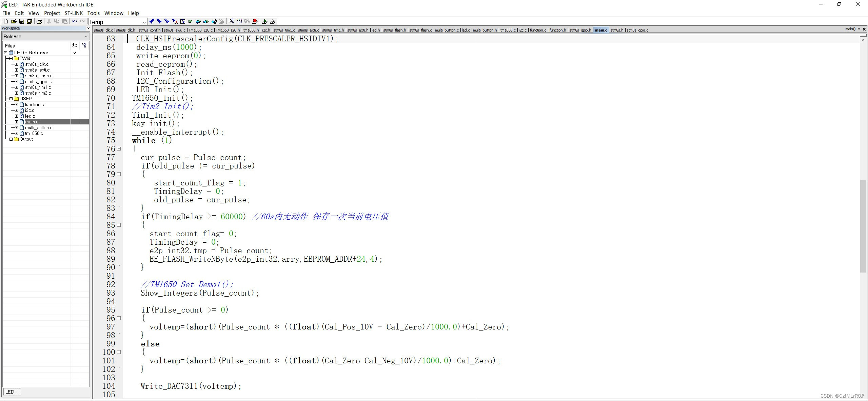The height and width of the screenshot is (401, 868).
Task: Click the Find Next arrow icon
Action: [159, 21]
